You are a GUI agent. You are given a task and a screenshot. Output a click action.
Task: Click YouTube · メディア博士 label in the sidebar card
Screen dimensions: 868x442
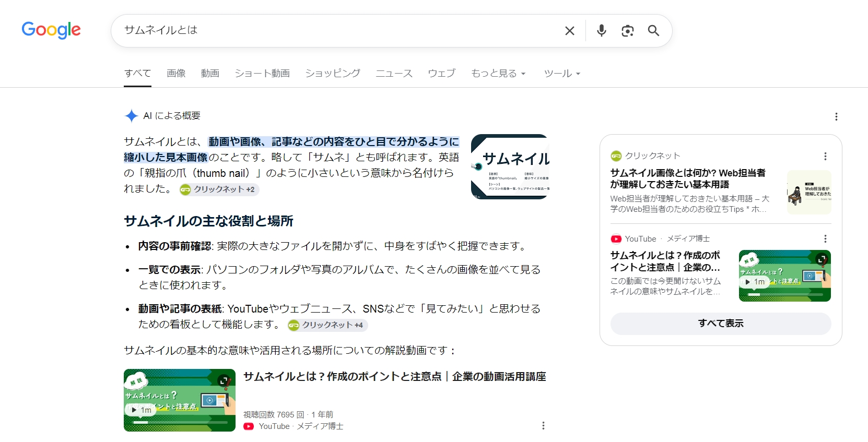667,239
